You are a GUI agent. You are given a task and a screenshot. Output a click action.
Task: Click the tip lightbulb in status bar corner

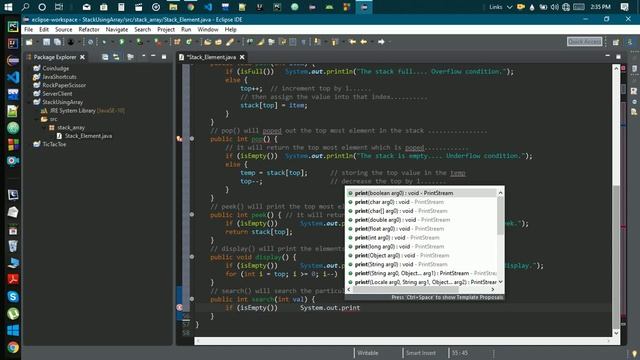[x=634, y=353]
